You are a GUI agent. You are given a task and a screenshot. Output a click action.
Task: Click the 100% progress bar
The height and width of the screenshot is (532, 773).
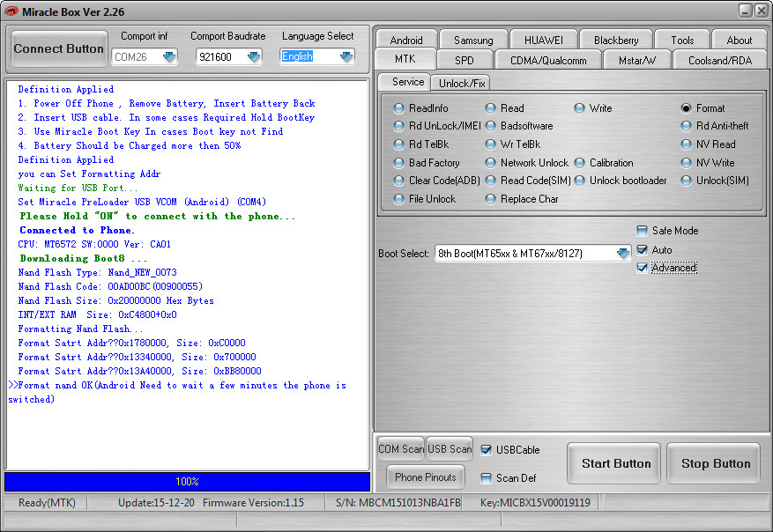coord(188,481)
